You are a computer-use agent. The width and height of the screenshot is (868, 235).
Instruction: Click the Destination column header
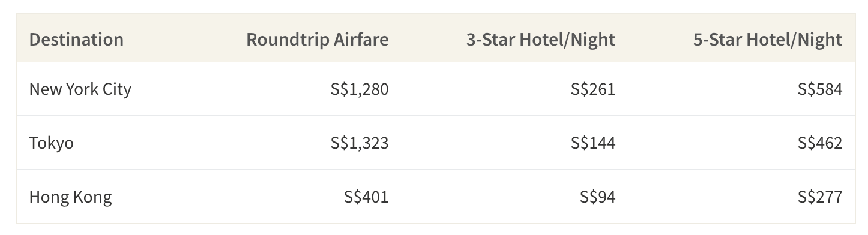click(x=76, y=40)
